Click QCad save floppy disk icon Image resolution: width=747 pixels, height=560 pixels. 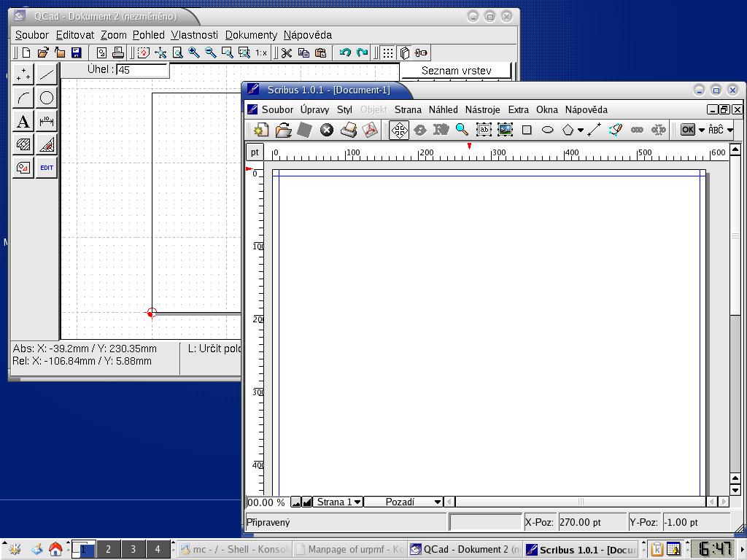pyautogui.click(x=76, y=52)
